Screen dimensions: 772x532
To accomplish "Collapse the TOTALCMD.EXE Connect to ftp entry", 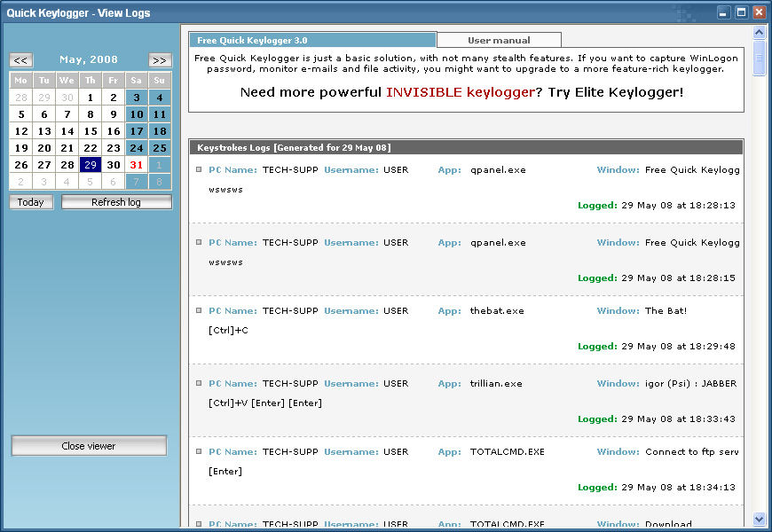I will [199, 452].
